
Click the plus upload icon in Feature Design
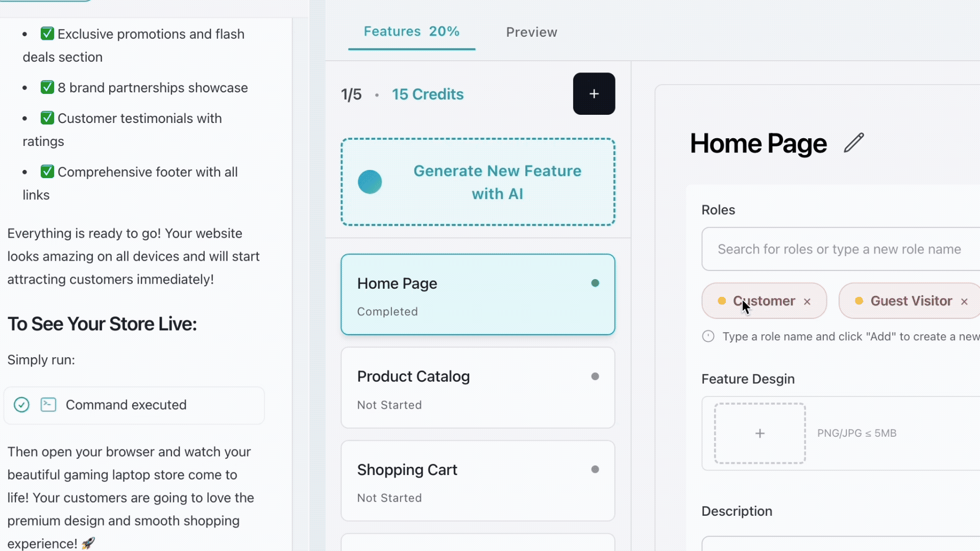(x=759, y=433)
